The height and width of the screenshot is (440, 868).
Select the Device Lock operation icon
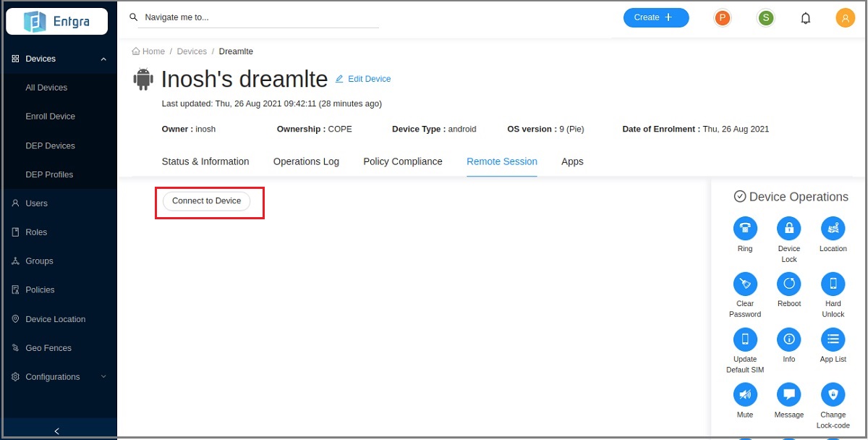[788, 229]
